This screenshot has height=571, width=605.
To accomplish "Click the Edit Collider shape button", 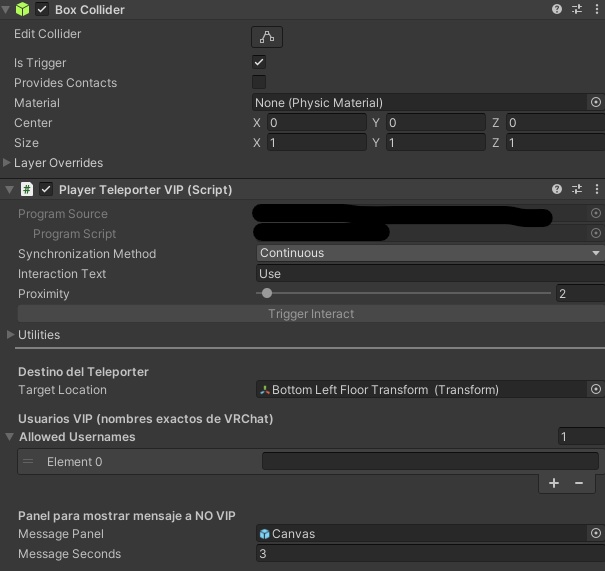I will 267,37.
